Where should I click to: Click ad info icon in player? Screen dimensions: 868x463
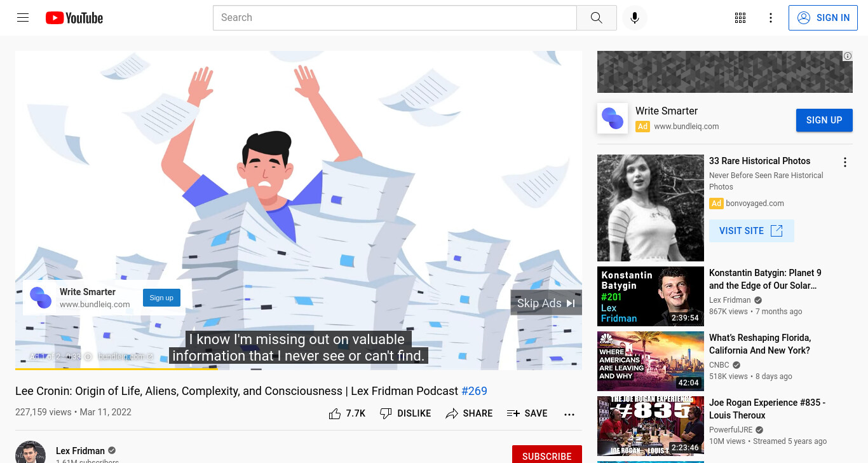(88, 357)
